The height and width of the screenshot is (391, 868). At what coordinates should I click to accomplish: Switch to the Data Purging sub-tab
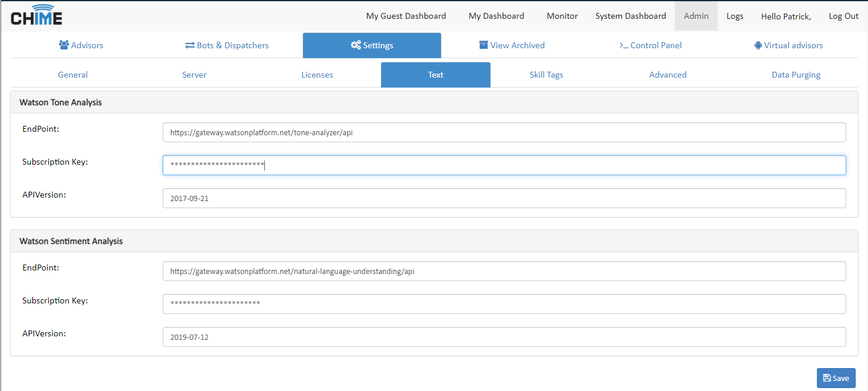(796, 75)
